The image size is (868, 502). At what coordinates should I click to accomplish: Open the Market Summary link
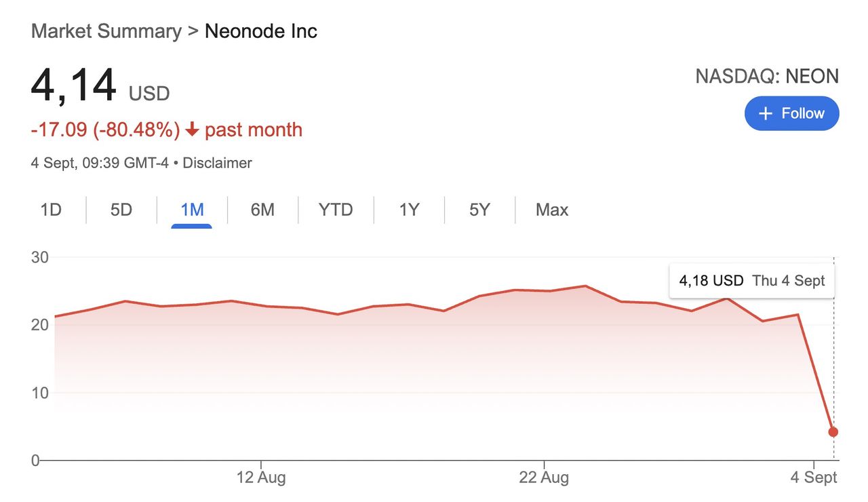click(106, 31)
